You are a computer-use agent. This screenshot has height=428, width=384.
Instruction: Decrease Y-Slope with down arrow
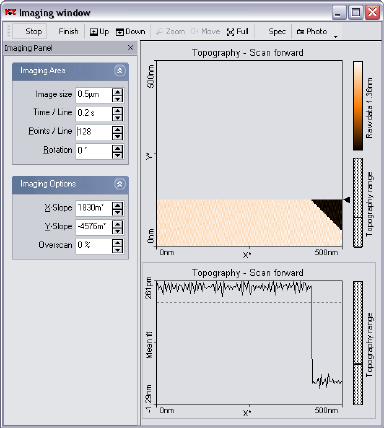click(x=117, y=231)
